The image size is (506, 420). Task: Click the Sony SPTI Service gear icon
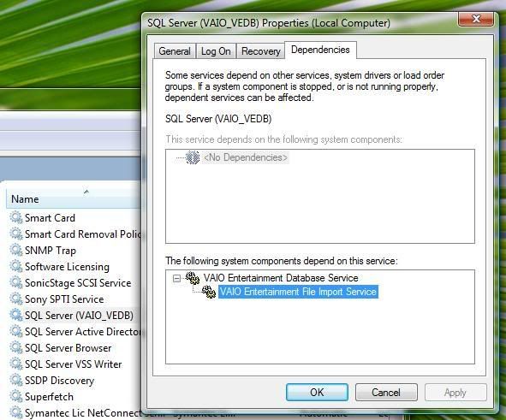(x=15, y=299)
